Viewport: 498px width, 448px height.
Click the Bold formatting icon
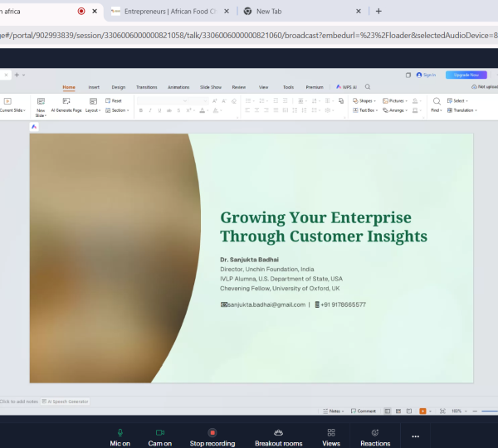pos(141,110)
